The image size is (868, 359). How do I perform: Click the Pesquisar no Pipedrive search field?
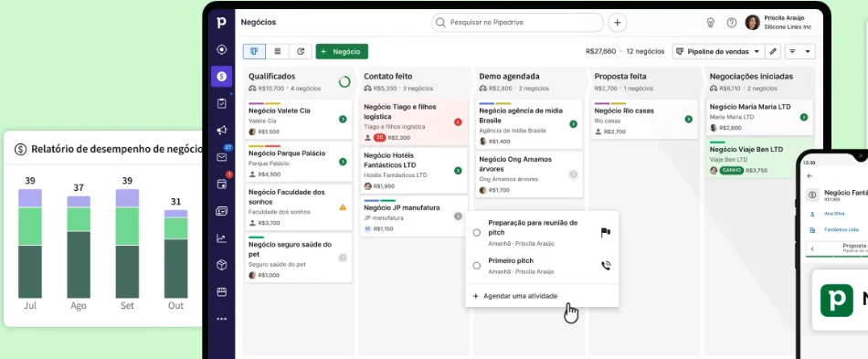coord(517,23)
